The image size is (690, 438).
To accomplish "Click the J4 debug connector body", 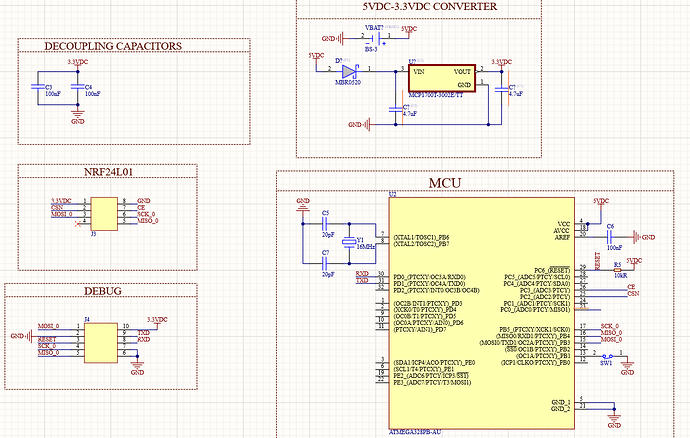I will click(101, 343).
